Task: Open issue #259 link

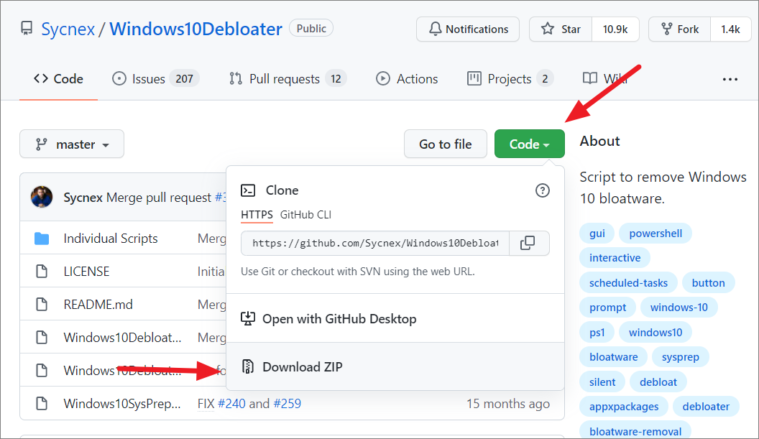Action: 287,403
